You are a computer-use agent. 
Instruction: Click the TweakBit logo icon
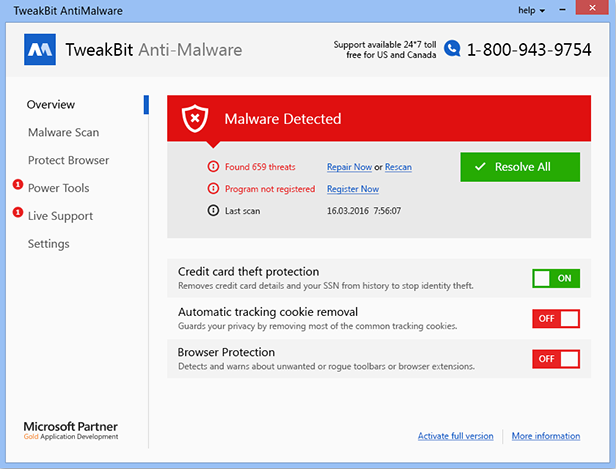click(40, 49)
